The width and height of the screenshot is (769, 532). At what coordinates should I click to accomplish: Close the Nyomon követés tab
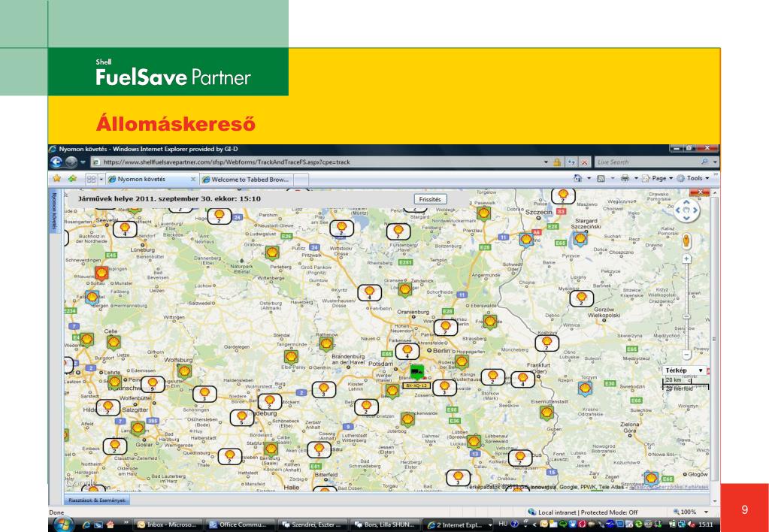(193, 180)
